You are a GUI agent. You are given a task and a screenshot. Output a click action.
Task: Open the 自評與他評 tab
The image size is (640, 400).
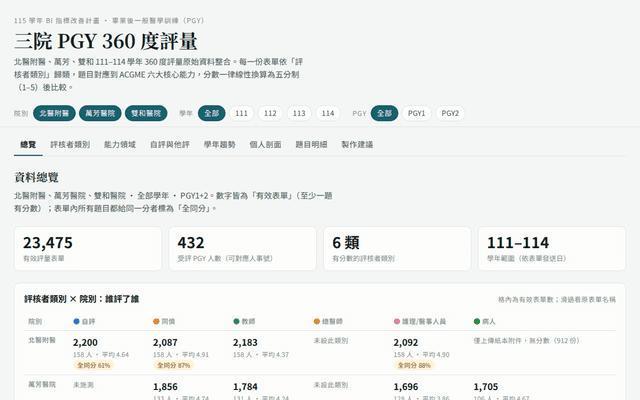pyautogui.click(x=170, y=144)
